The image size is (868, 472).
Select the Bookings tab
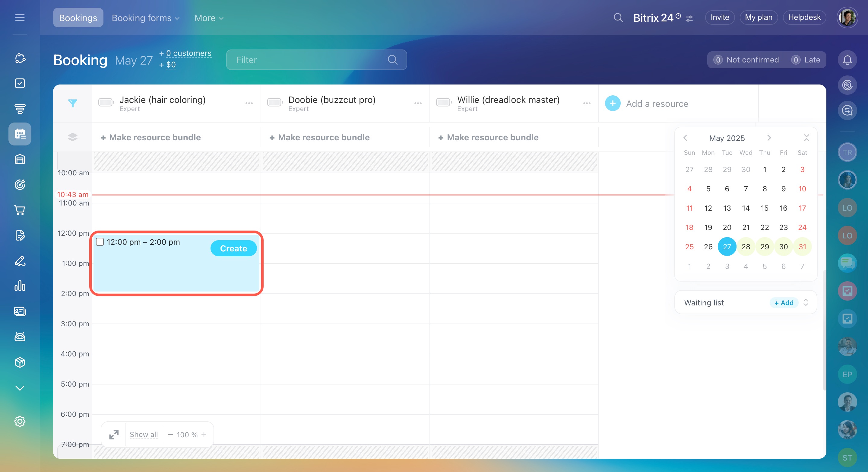coord(78,18)
